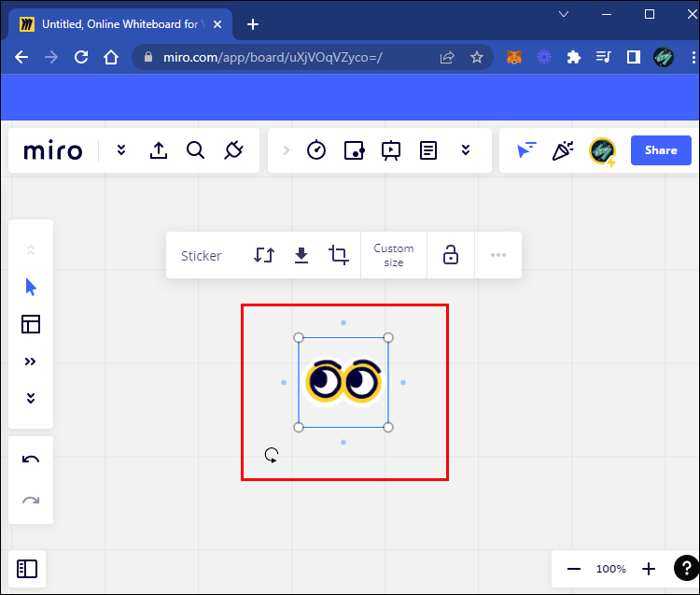
Task: Crop the selected sticker
Action: click(339, 255)
